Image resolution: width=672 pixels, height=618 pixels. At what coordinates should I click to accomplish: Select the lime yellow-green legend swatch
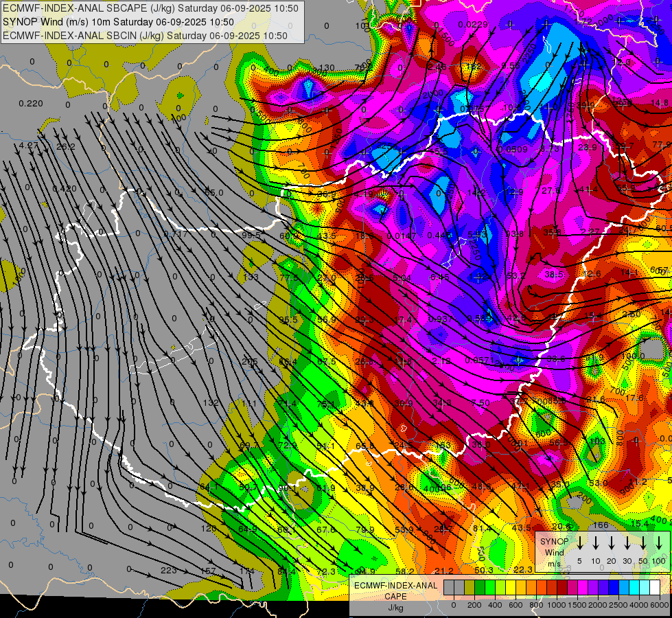tap(500, 587)
